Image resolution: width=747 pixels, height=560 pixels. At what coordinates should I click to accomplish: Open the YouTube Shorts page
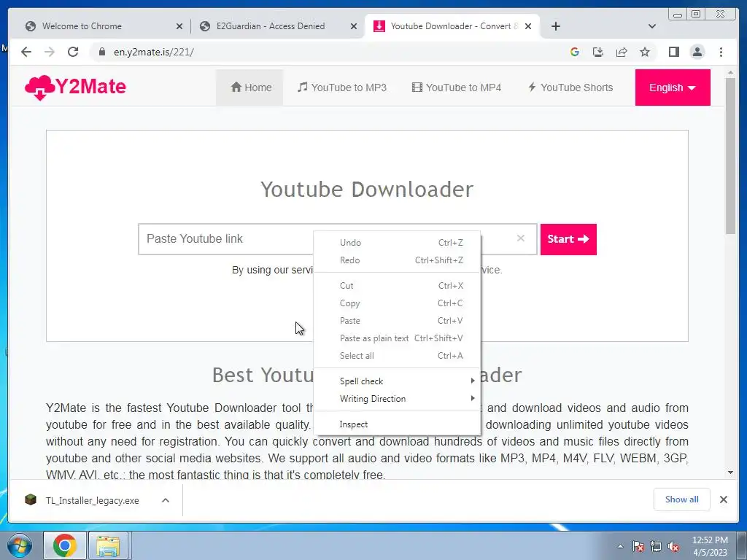tap(570, 87)
